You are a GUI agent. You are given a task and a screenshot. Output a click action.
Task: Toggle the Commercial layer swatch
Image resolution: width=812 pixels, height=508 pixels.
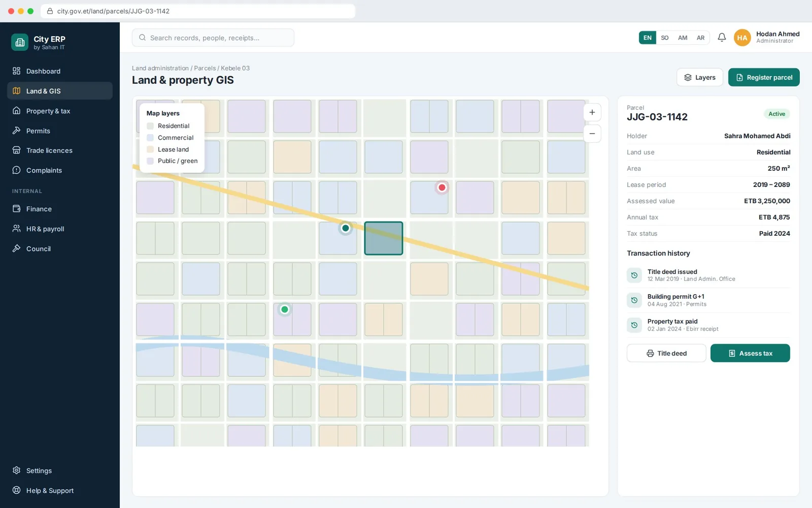(150, 138)
